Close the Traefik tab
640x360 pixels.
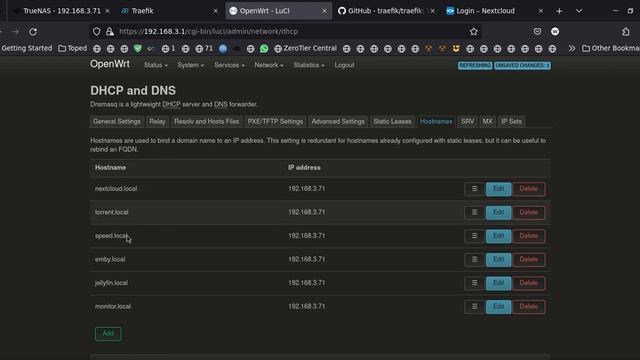pyautogui.click(x=216, y=11)
